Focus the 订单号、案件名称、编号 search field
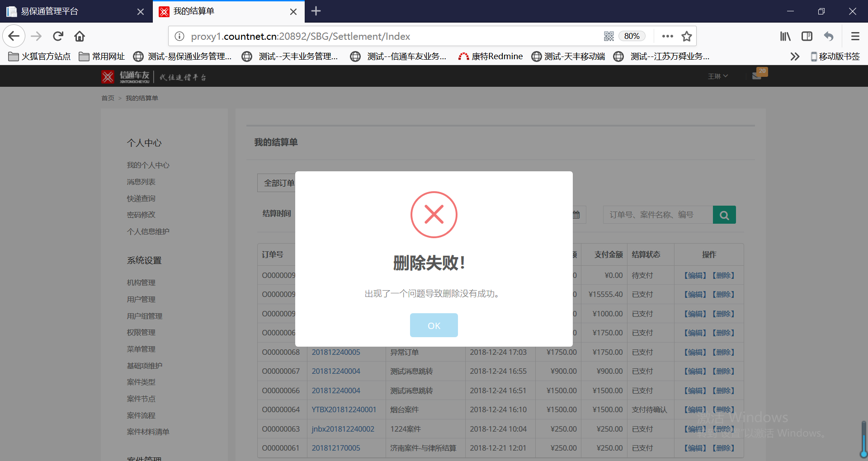 (658, 215)
